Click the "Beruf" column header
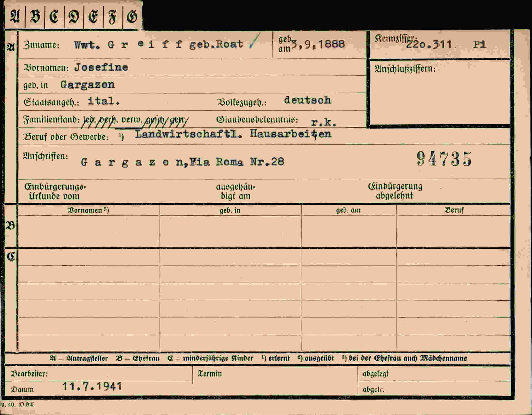 [454, 210]
